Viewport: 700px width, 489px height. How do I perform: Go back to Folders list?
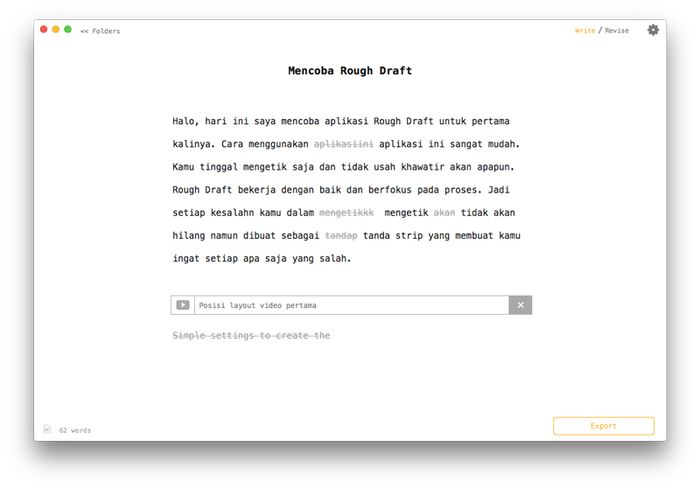tap(100, 31)
